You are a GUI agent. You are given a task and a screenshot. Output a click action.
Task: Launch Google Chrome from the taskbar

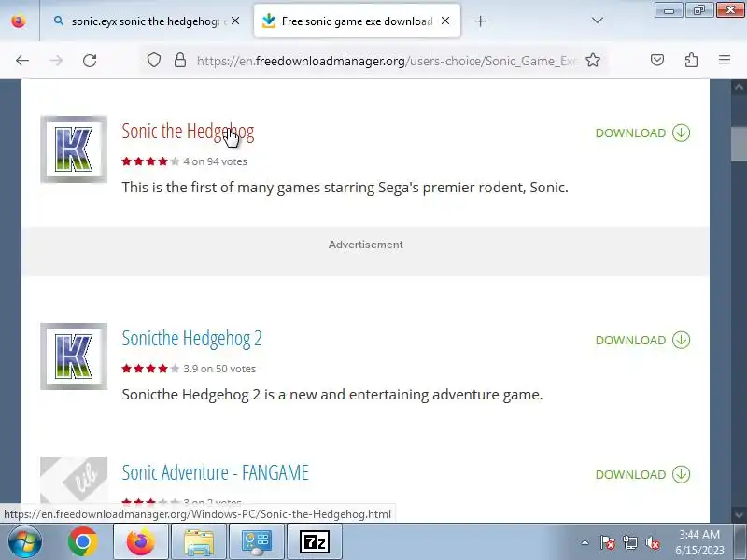coord(82,541)
